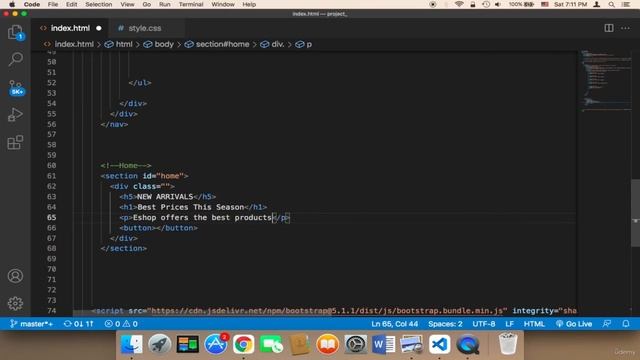Change language mode HTML
640x360 pixels.
pyautogui.click(x=534, y=324)
